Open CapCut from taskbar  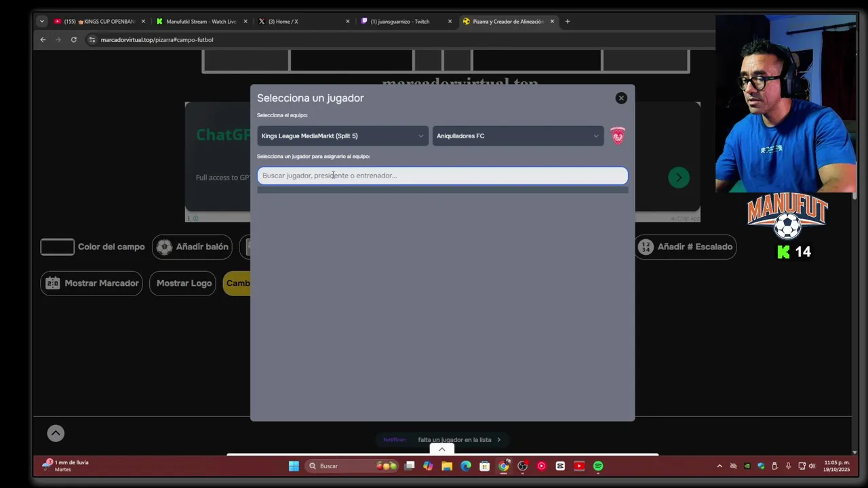point(560,466)
